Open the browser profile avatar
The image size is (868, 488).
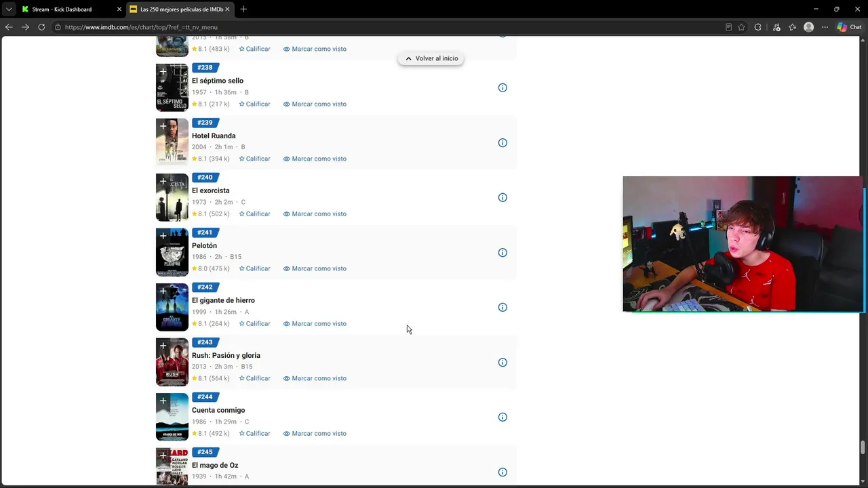tap(808, 27)
